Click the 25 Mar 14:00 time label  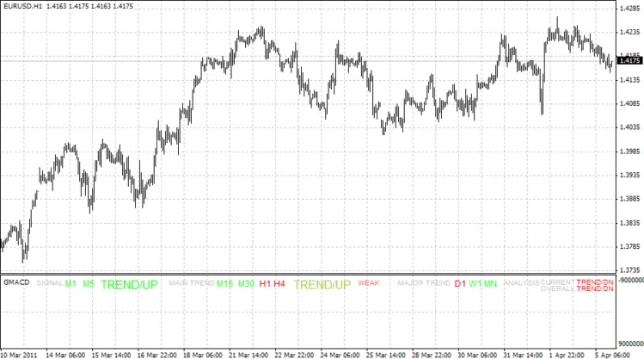386,355
